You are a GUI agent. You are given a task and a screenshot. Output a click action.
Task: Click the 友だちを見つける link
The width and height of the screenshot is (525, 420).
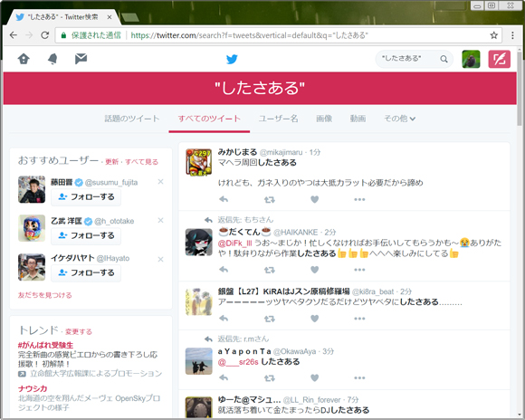(45, 295)
